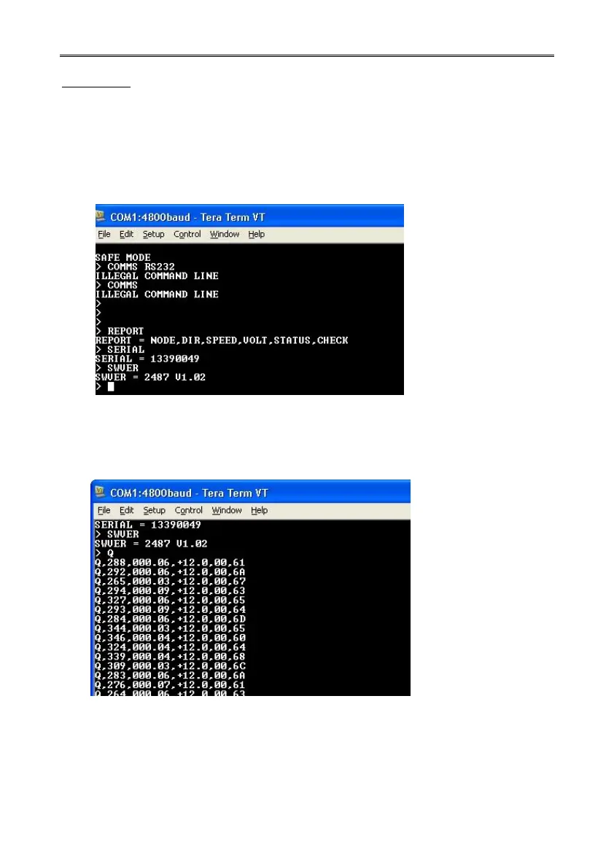Open Setup menu in upper Tera Term window
614x868 pixels.
pos(153,234)
